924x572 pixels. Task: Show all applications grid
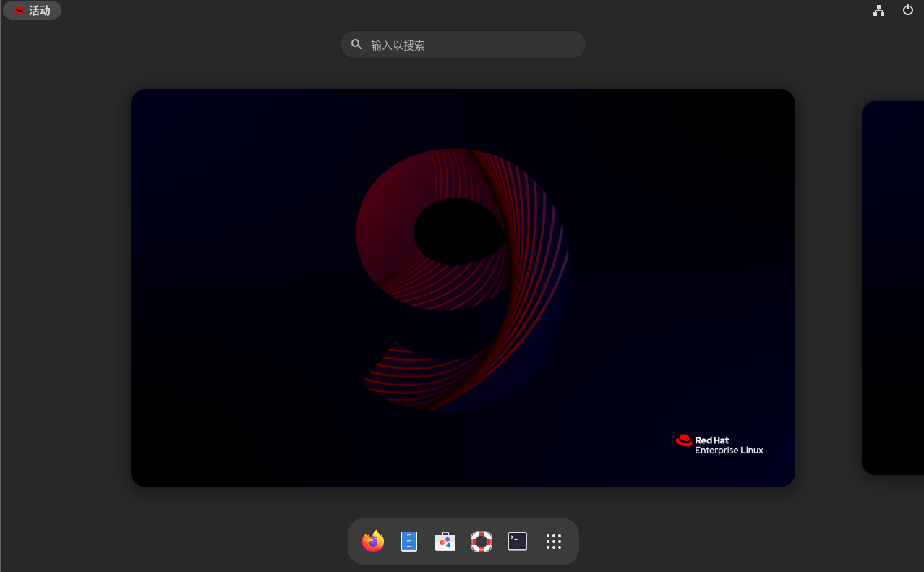[554, 542]
